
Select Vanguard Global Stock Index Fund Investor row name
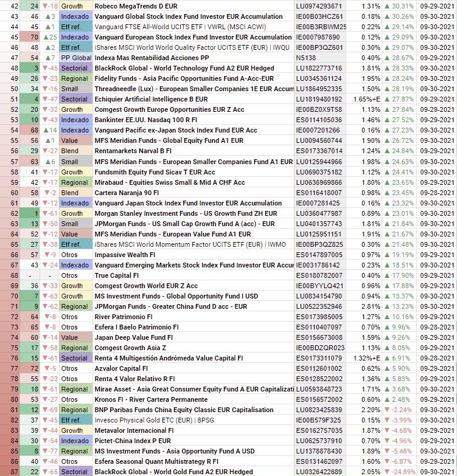[189, 16]
